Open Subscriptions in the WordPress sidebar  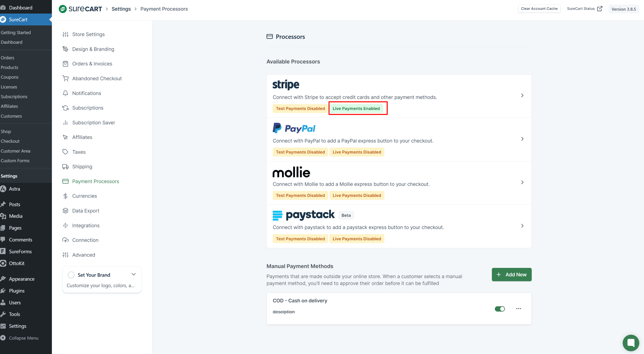14,96
